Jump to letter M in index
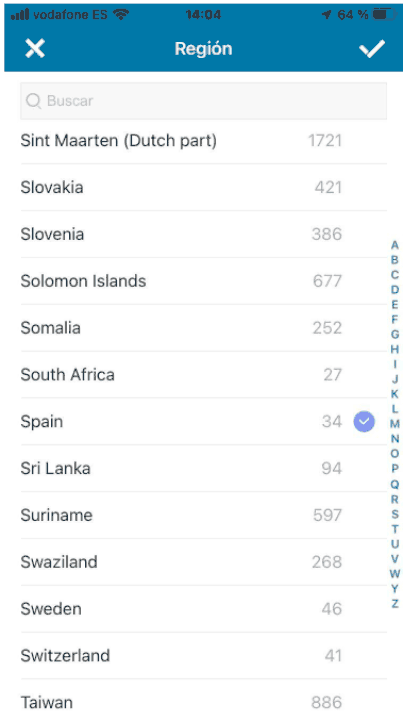This screenshot has width=406, height=719. (x=395, y=424)
